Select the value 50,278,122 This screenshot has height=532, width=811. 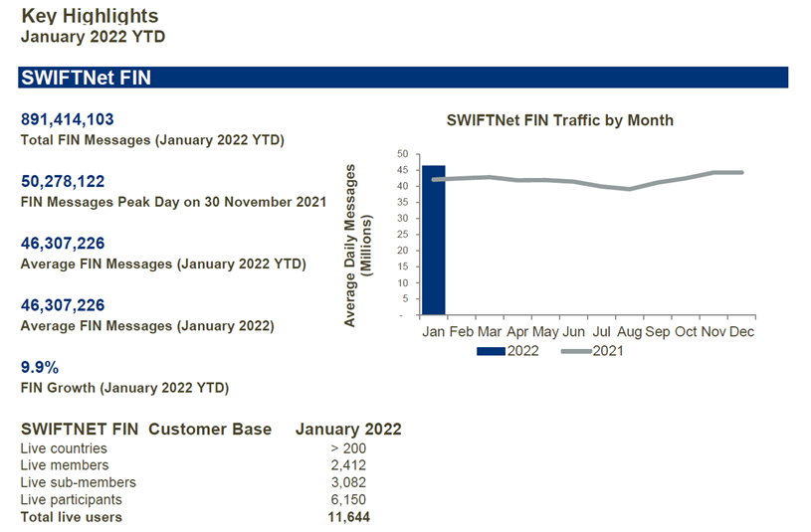click(x=63, y=181)
